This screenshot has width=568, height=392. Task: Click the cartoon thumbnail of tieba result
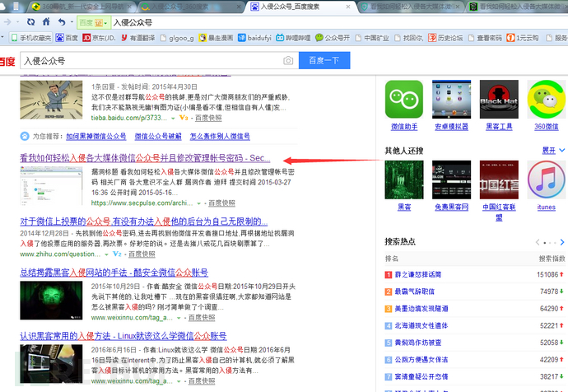click(51, 100)
